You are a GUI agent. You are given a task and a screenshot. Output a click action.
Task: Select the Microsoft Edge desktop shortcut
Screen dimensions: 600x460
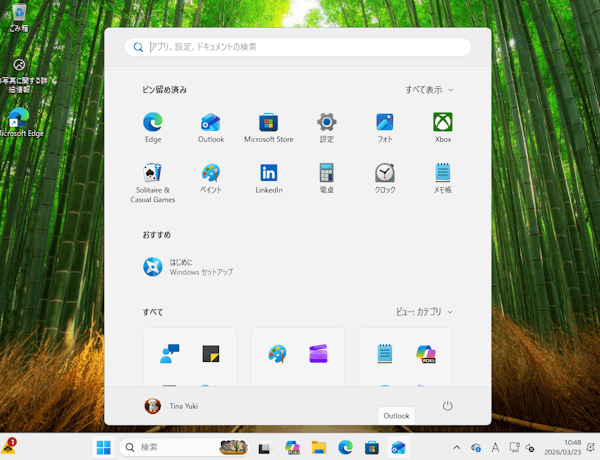pos(20,122)
